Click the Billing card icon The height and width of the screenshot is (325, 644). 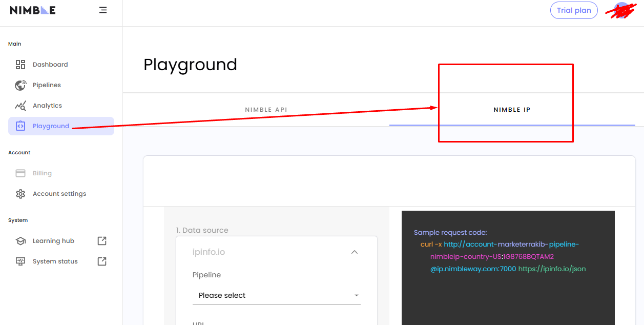tap(20, 173)
